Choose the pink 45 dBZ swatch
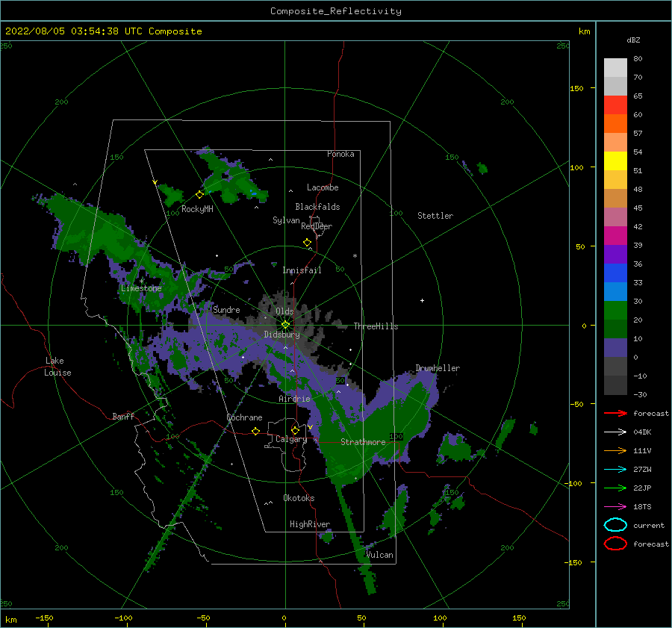Viewport: 672px width, 628px height. pyautogui.click(x=615, y=217)
